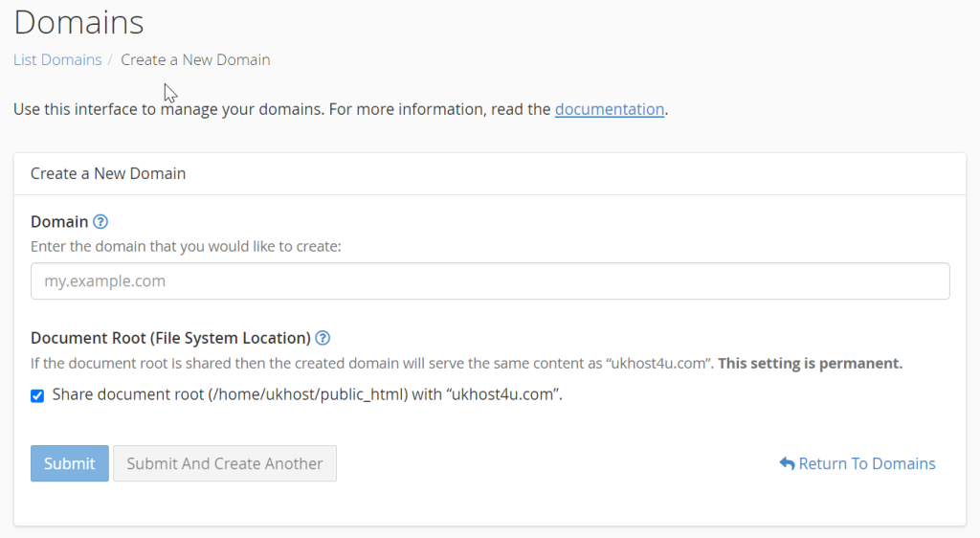Open the documentation link
Viewport: 980px width, 538px height.
point(610,109)
